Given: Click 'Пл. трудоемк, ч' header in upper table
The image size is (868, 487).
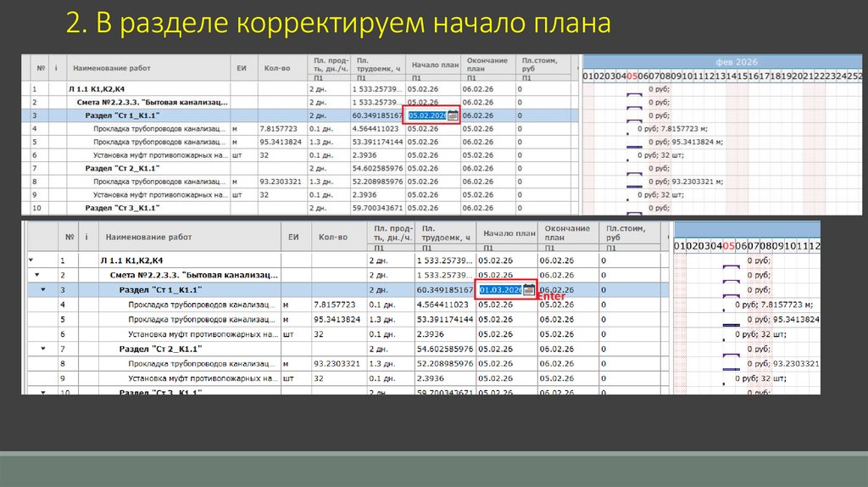Looking at the screenshot, I should pos(378,64).
